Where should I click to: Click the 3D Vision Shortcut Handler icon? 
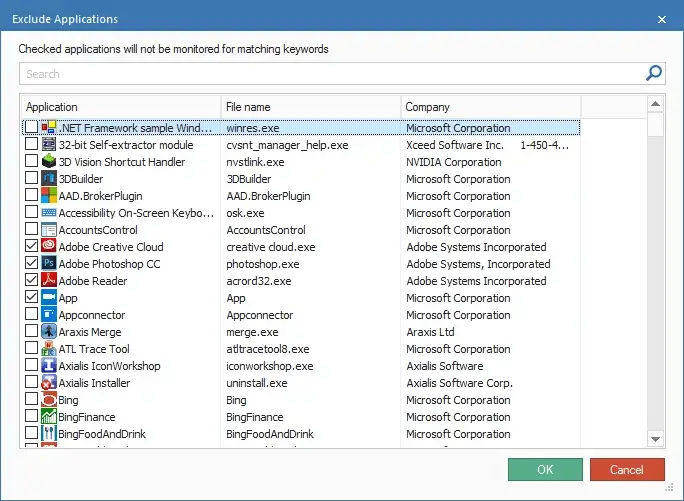pyautogui.click(x=48, y=162)
